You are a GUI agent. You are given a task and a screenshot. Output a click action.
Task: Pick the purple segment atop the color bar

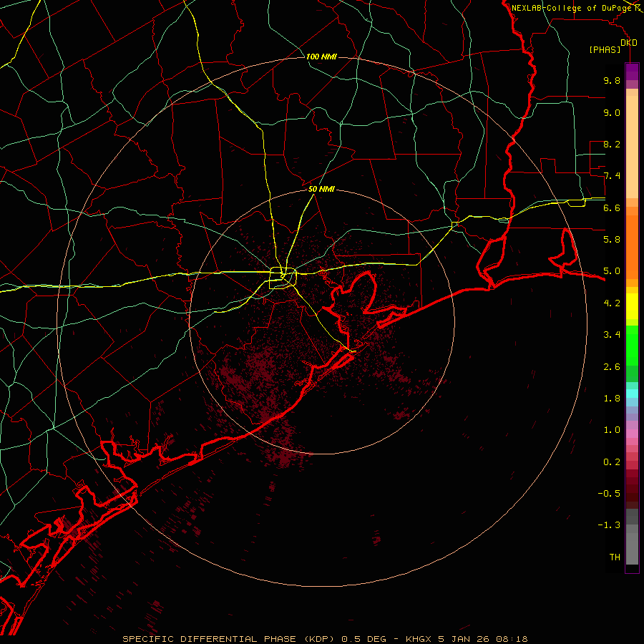pos(632,72)
